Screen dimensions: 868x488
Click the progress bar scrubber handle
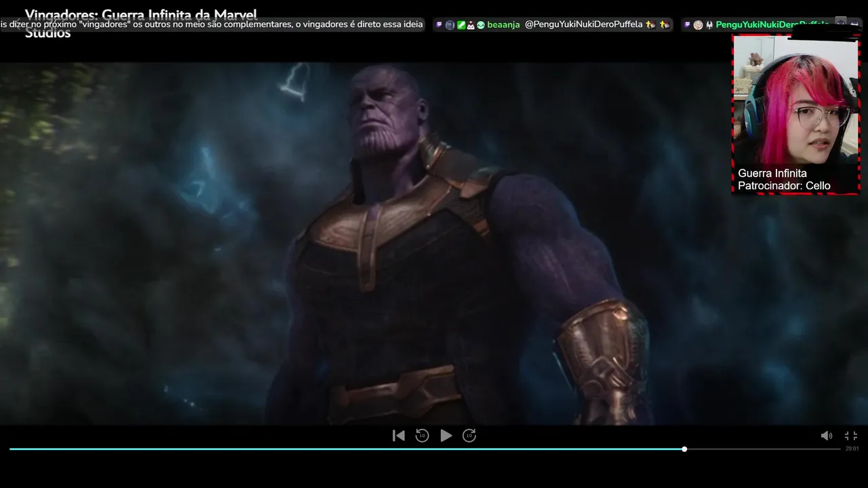tap(684, 449)
